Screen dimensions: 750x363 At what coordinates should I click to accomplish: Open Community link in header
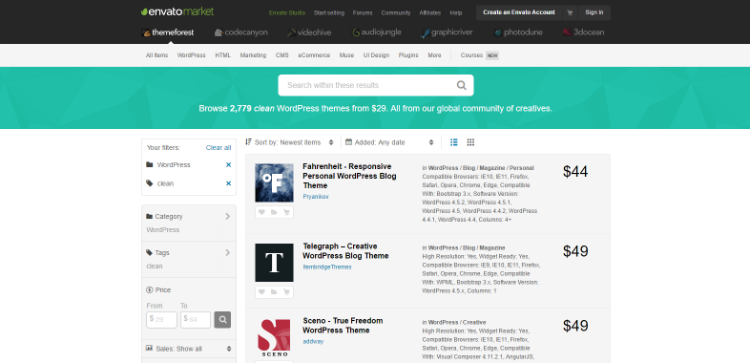pos(396,13)
